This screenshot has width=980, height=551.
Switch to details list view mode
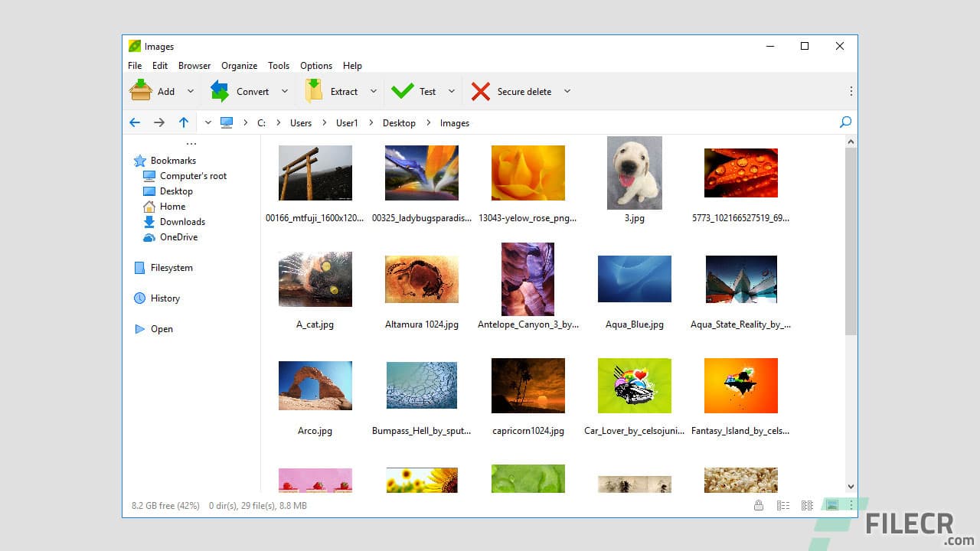(x=782, y=505)
